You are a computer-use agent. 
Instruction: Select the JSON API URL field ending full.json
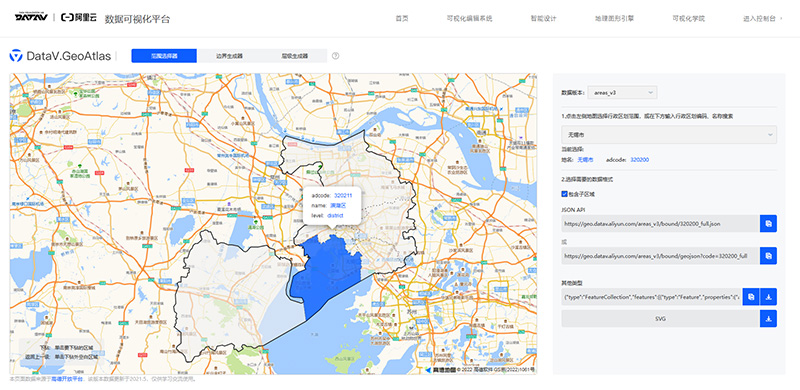[660, 224]
